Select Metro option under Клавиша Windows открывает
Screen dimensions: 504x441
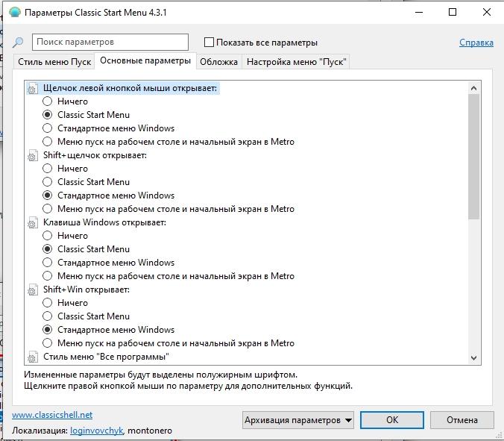[x=47, y=276]
